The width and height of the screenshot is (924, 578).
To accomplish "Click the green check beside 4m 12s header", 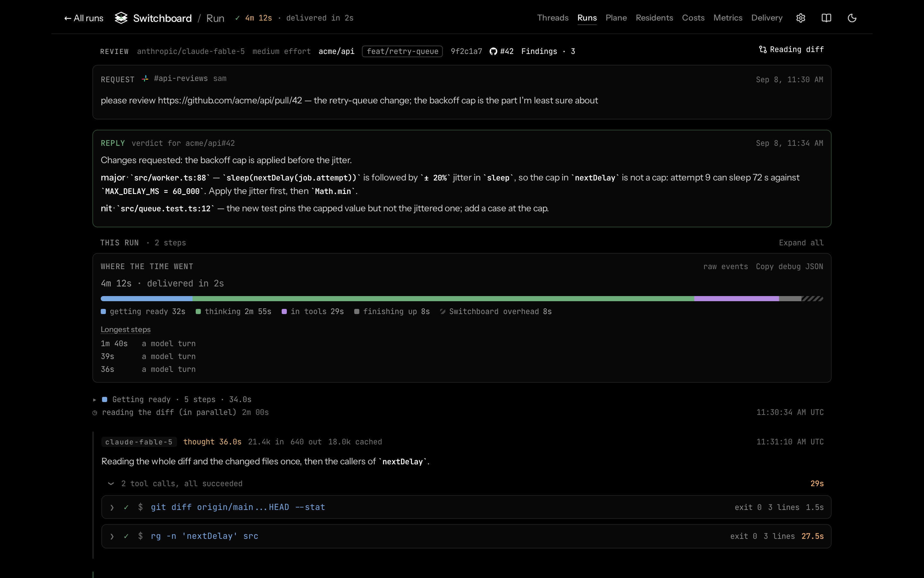I will 237,18.
